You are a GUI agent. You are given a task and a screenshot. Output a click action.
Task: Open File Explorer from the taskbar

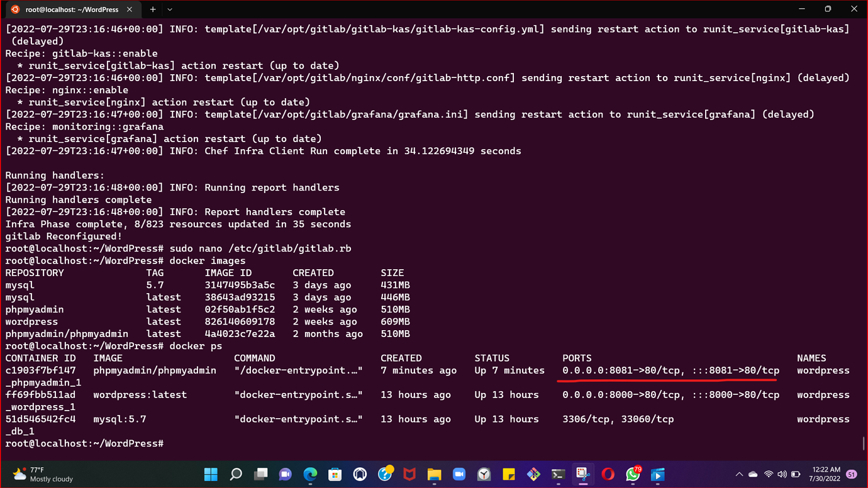(433, 475)
